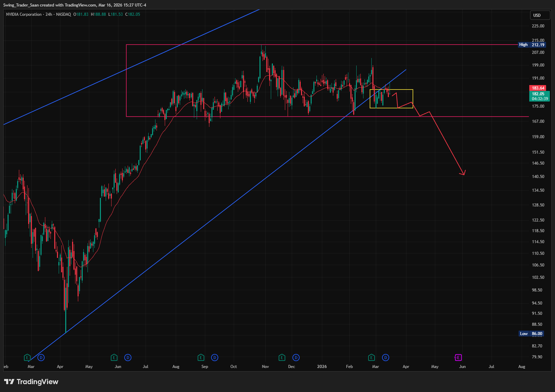Screen dimensions: 555x392
Task: Click the dividend D icon below June
Action: 127,357
